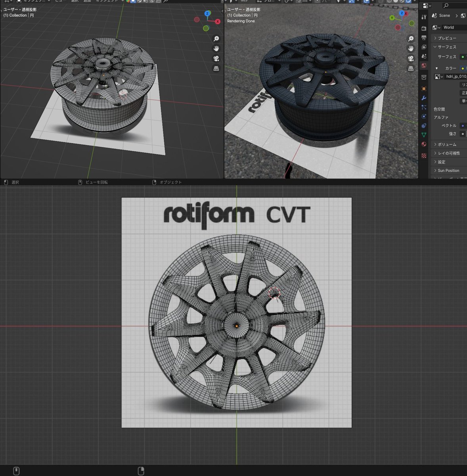Click red X axis on left viewport gizmo

pos(218,21)
